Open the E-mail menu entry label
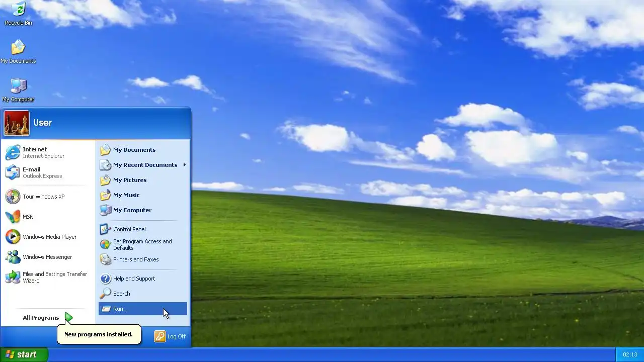Screen dimensions: 644x362 tap(31, 169)
